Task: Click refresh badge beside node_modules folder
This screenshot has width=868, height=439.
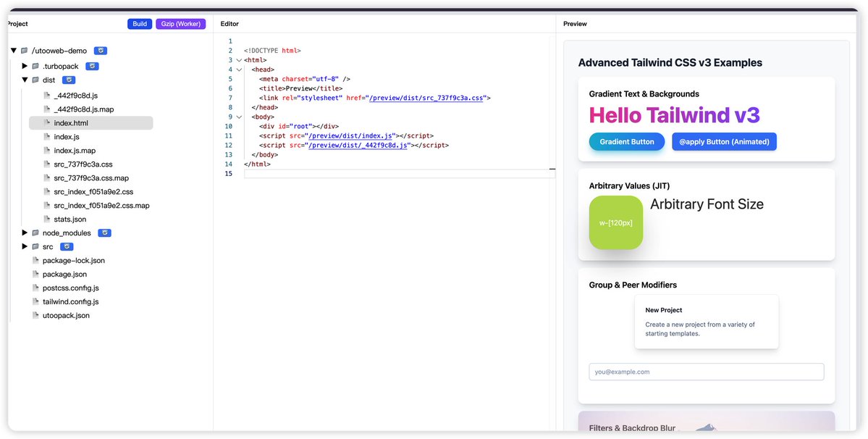Action: pos(105,233)
